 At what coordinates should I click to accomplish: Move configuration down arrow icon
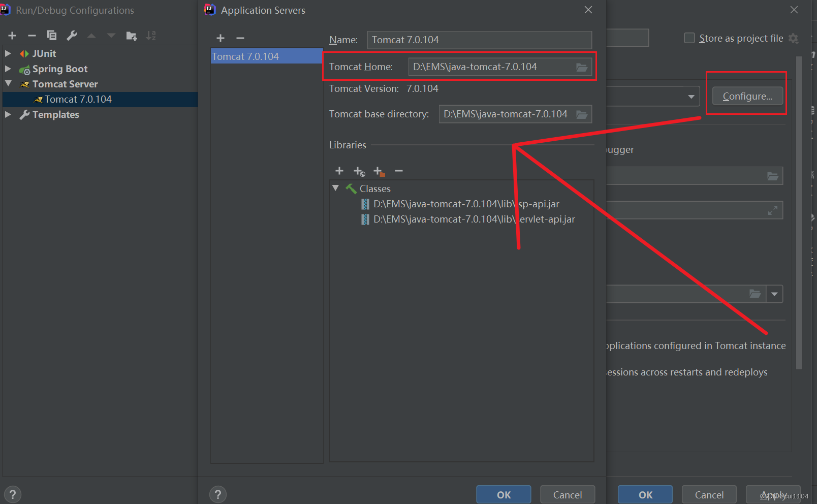tap(111, 36)
